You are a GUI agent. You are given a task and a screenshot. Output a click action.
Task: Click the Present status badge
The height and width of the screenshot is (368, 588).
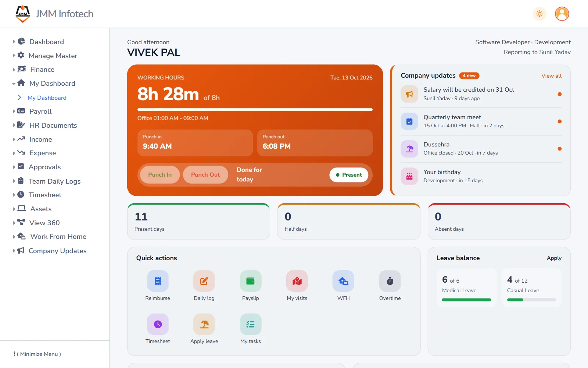tap(349, 175)
